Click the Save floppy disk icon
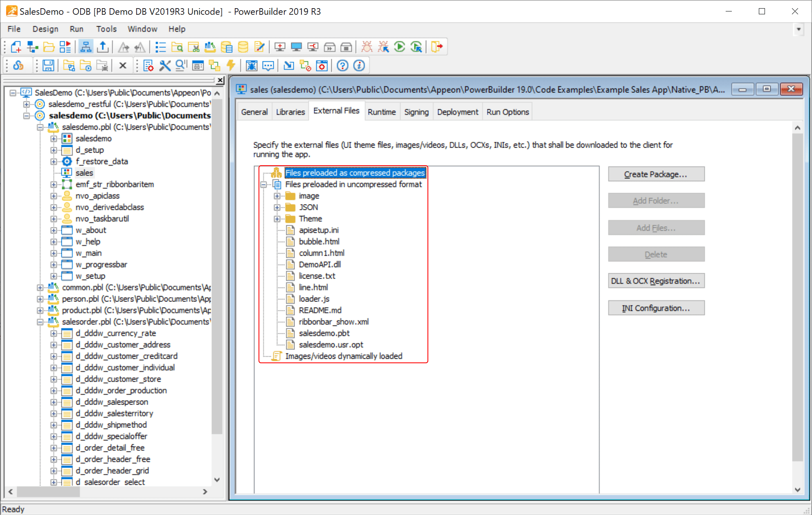812x515 pixels. click(48, 65)
